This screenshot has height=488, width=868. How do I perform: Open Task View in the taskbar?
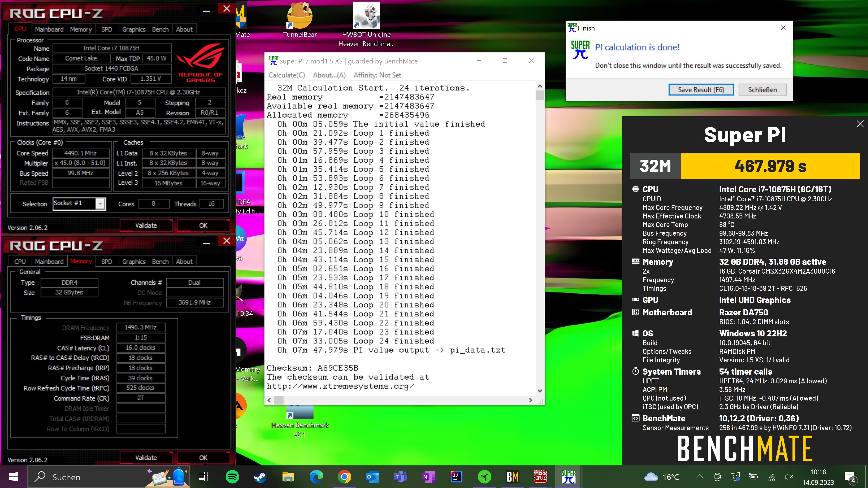pos(203,477)
